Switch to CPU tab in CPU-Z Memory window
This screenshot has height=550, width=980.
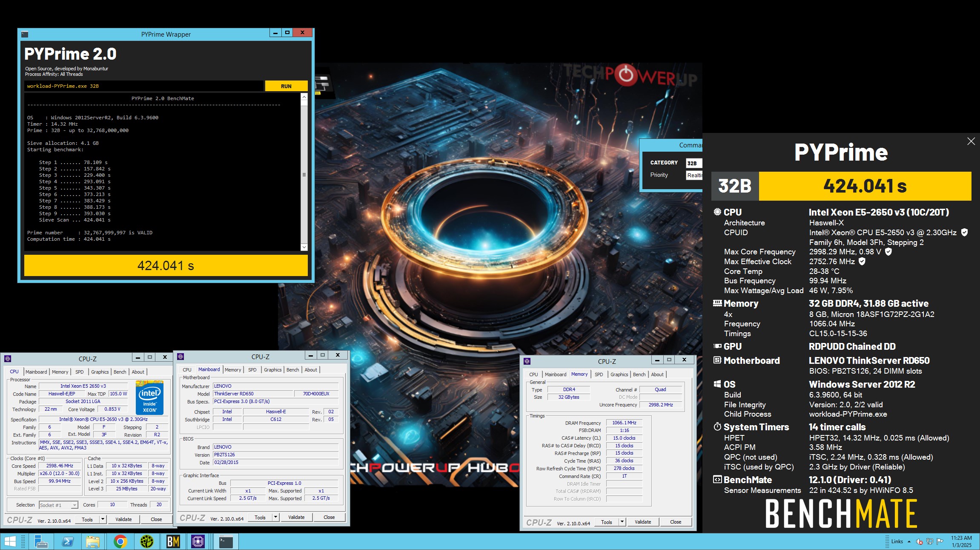click(x=533, y=374)
